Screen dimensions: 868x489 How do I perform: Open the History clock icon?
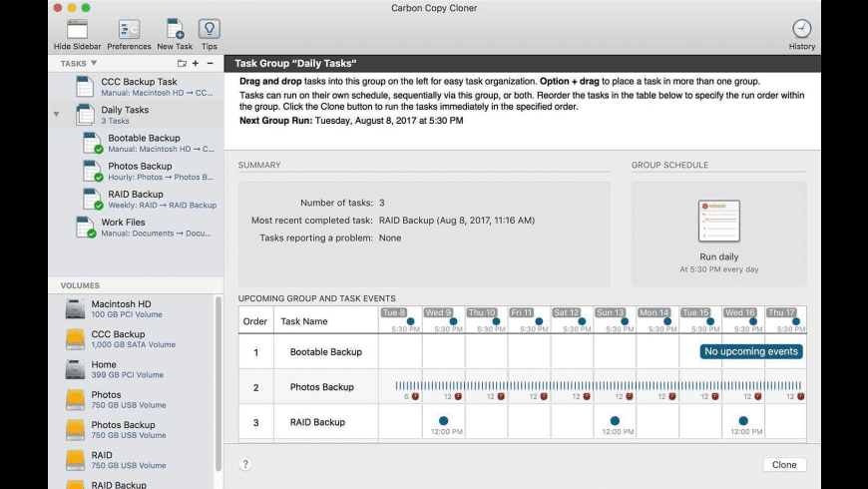801,29
